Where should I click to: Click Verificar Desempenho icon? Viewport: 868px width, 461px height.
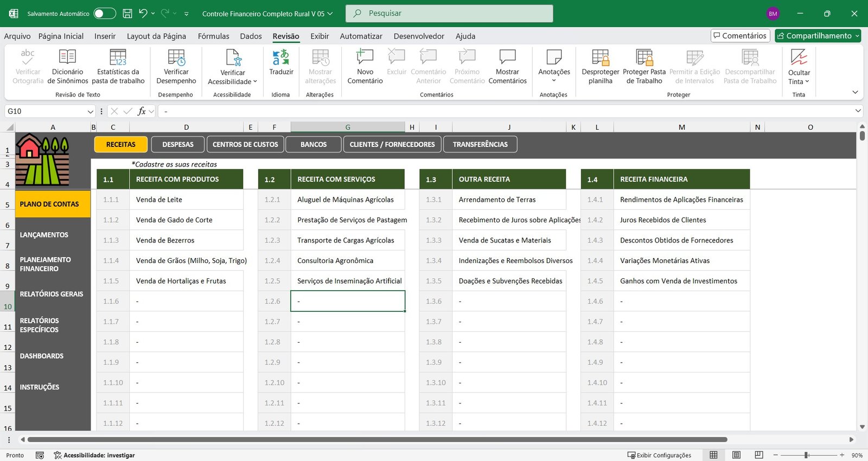tap(176, 57)
